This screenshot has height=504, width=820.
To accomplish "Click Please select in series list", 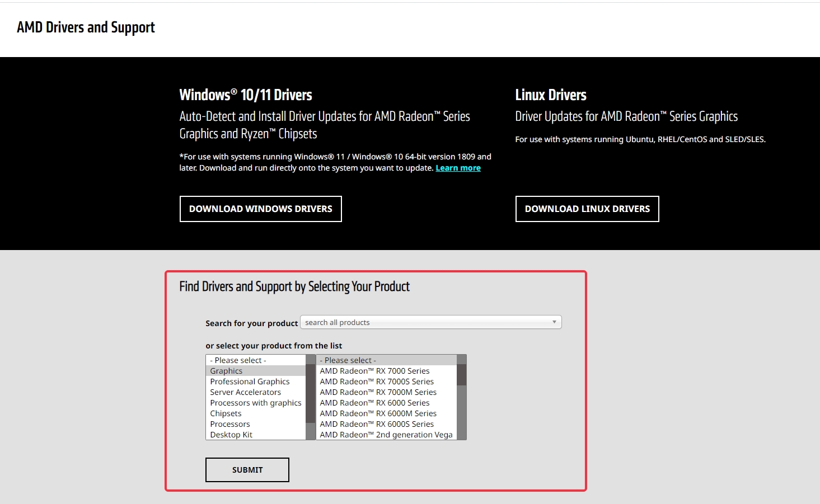I will 386,360.
